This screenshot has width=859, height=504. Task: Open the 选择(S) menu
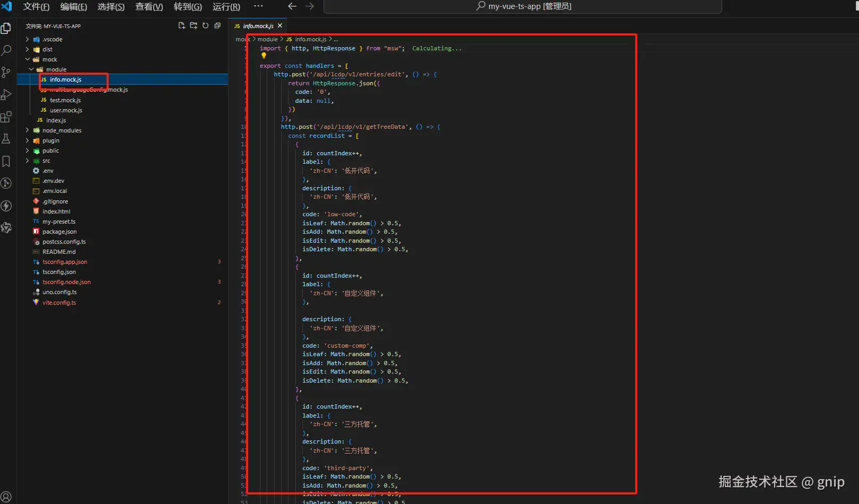[x=111, y=6]
